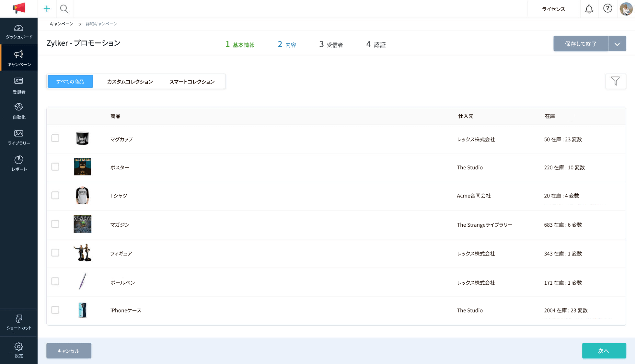Screen dimensions: 635x364
Task: Go to step 3 受信者
Action: tap(331, 44)
